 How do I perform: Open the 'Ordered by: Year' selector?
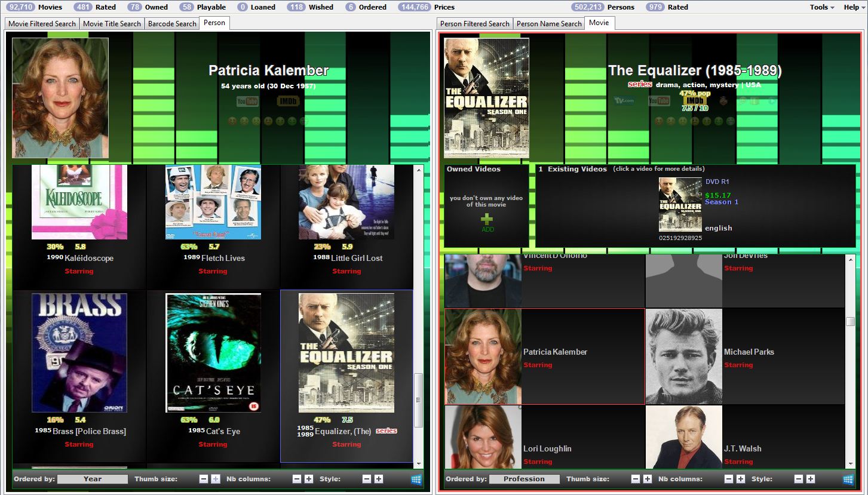click(93, 479)
